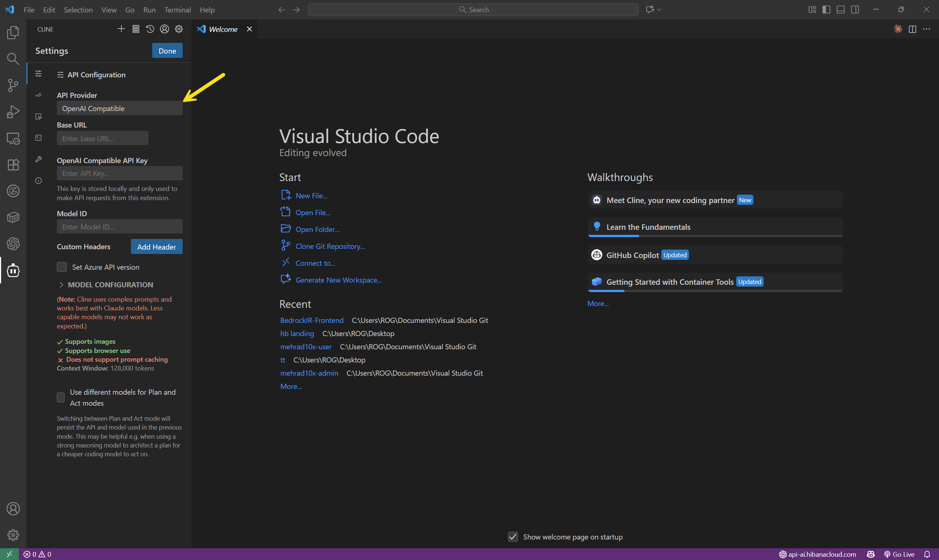Click Clone Git Repository link

[x=330, y=246]
